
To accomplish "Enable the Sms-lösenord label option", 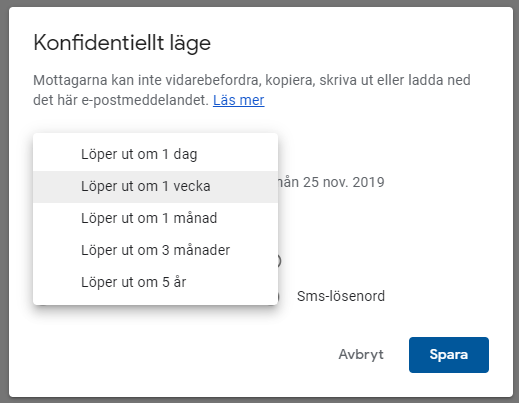I will pyautogui.click(x=341, y=296).
